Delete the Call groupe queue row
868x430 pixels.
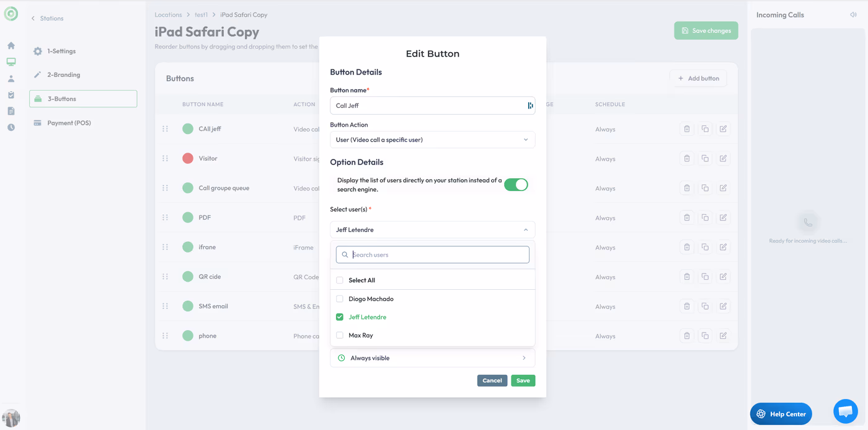click(x=687, y=188)
